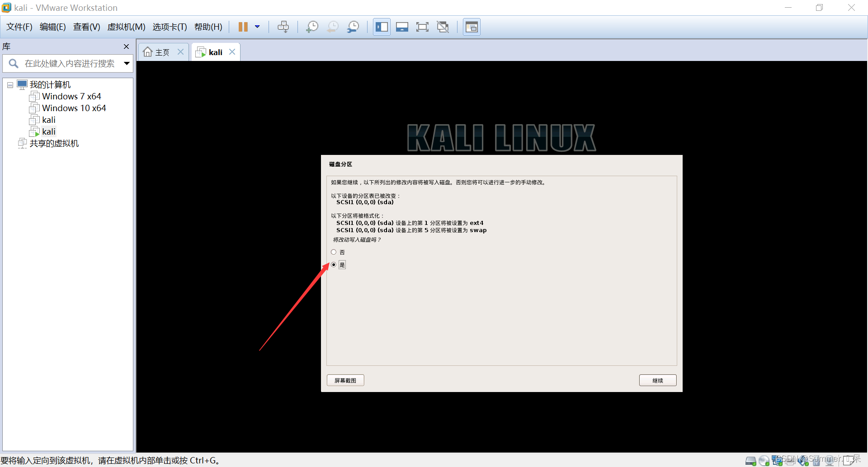Viewport: 868px width, 467px height.
Task: Click the Windows 7 x64 VM icon
Action: click(x=34, y=97)
